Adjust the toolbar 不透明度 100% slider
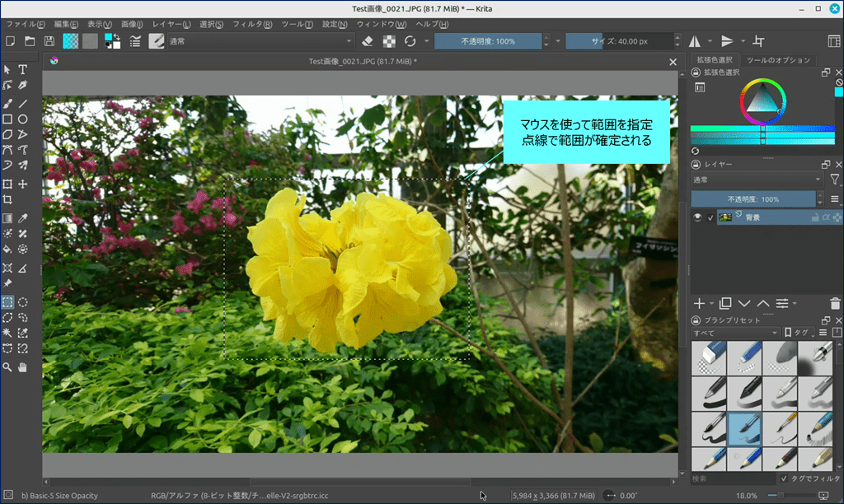The image size is (844, 504). coord(488,41)
